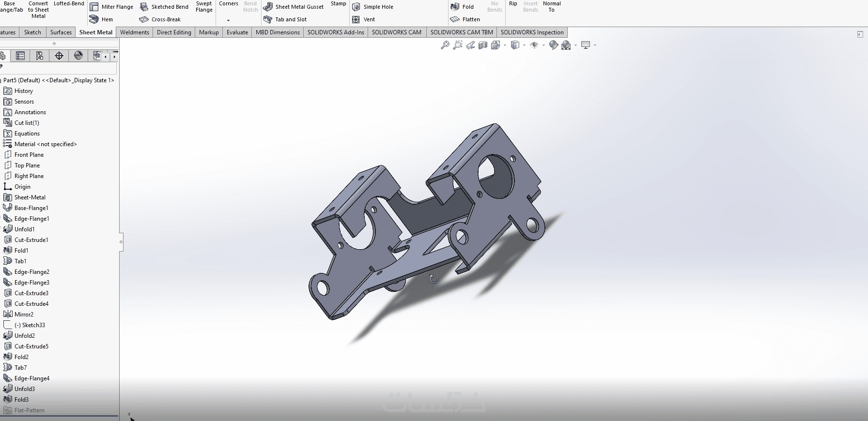Click the Fold tool
Viewport: 868px width, 421px height.
pyautogui.click(x=462, y=7)
